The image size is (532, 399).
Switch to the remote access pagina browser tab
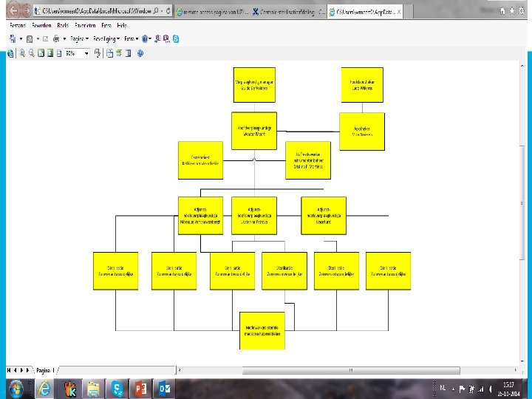213,13
